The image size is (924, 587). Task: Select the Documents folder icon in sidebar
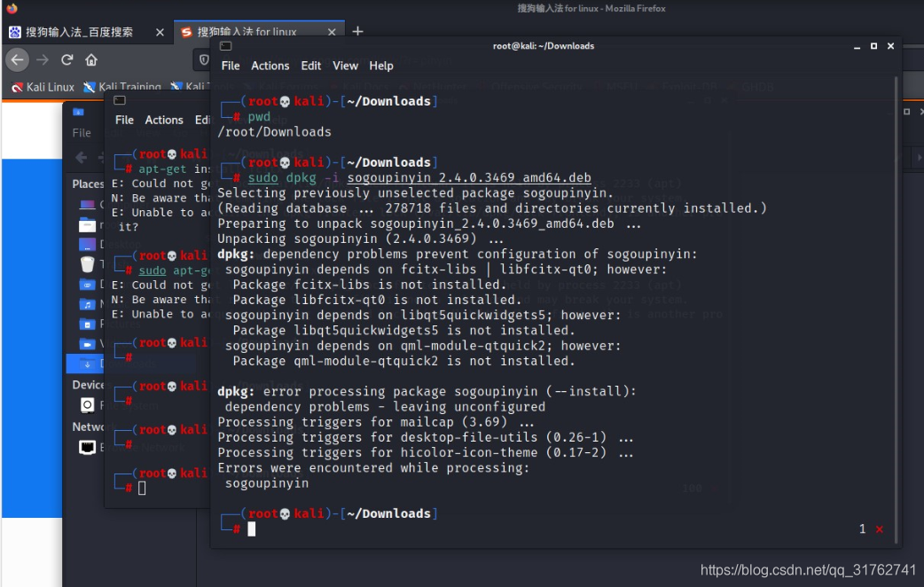coord(87,285)
